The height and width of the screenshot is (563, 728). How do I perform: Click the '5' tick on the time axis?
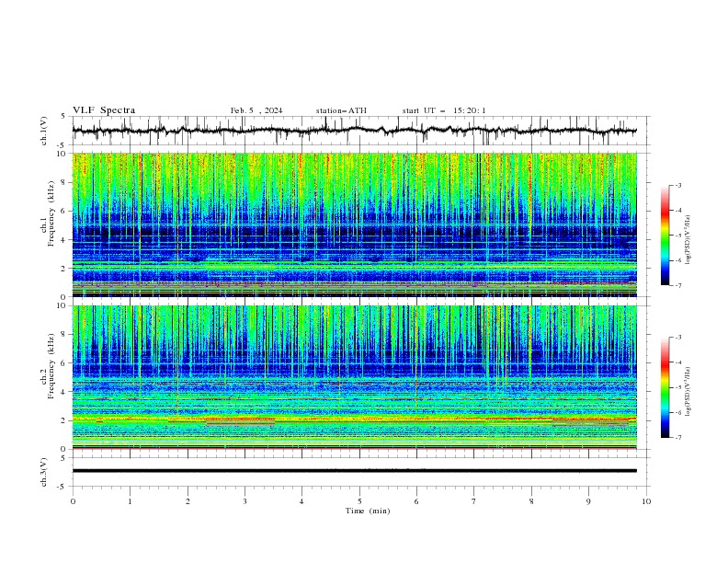359,501
